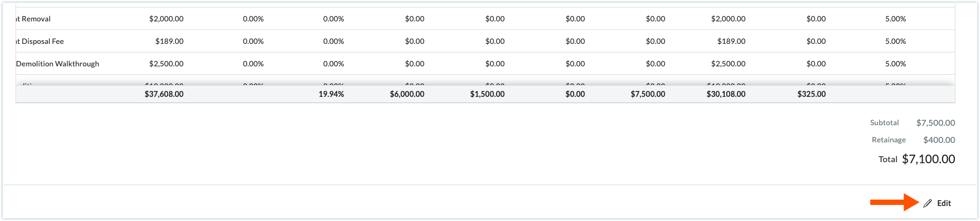Click the $1,500.00 footer total
This screenshot has width=980, height=221.
[487, 94]
